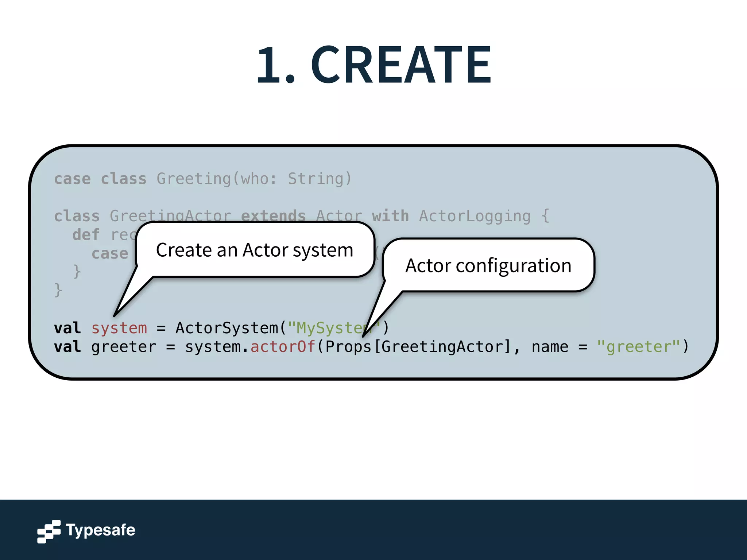
Task: Click the faded 'extends' keyword
Action: pyautogui.click(x=273, y=216)
